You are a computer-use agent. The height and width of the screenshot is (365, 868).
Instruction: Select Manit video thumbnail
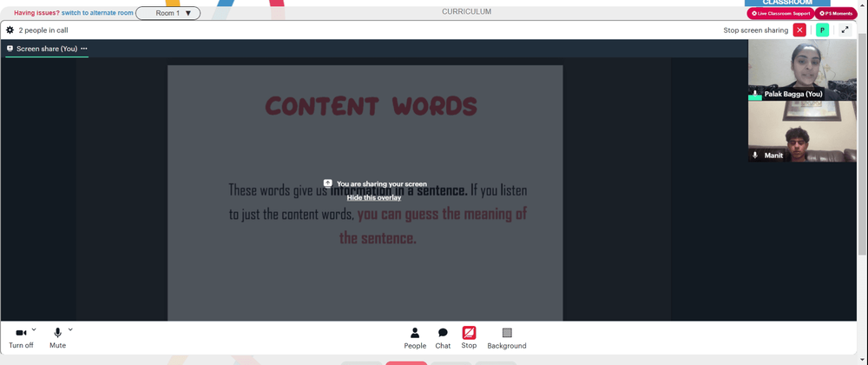click(802, 131)
